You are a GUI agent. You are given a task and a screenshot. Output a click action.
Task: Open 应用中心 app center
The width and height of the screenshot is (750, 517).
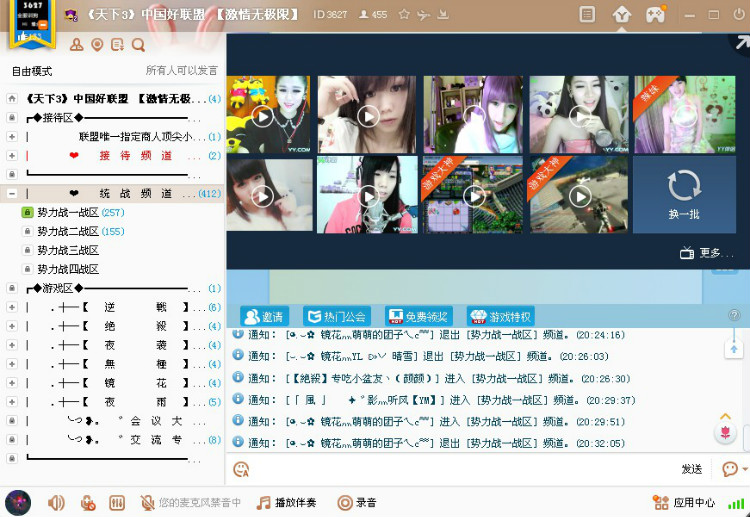(684, 503)
